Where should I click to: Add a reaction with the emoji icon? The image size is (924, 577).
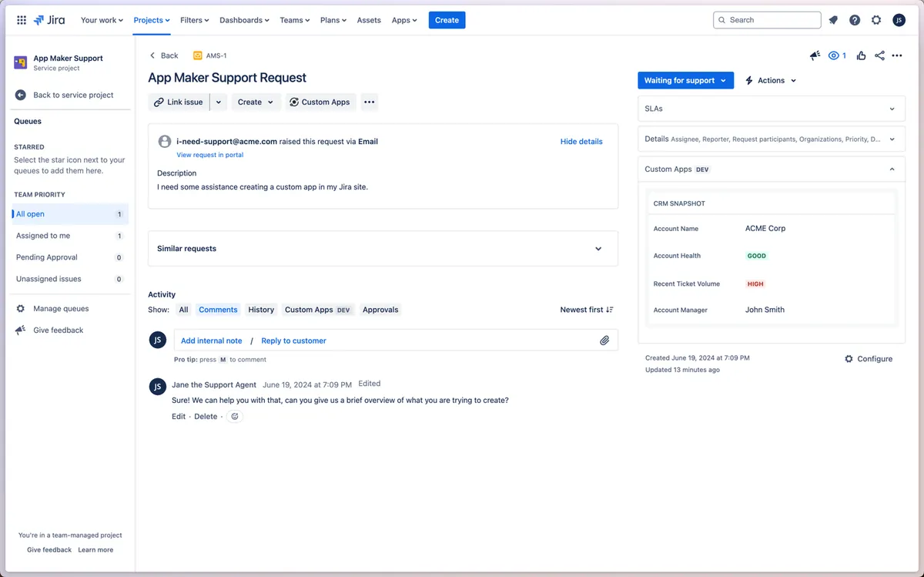pyautogui.click(x=235, y=416)
